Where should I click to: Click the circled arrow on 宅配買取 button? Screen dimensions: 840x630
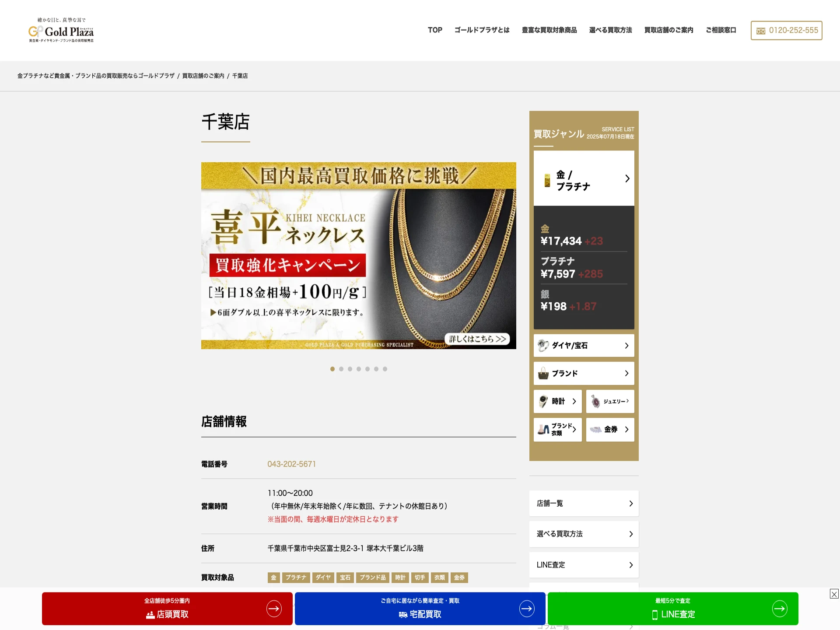tap(527, 609)
